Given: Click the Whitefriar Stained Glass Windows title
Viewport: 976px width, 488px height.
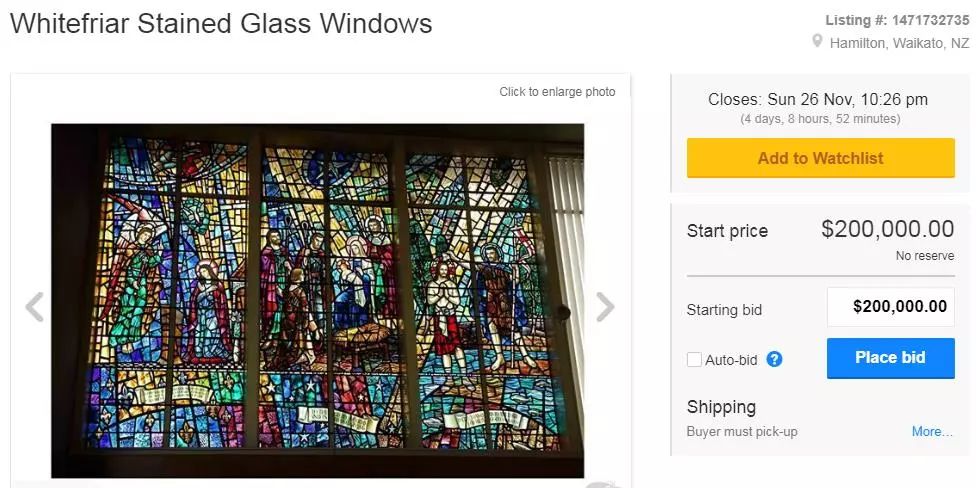Looking at the screenshot, I should [x=221, y=24].
